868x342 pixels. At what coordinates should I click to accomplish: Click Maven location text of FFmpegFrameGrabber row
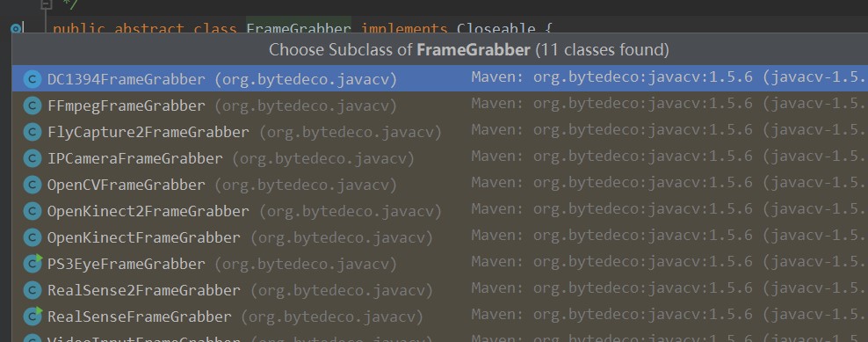[669, 103]
